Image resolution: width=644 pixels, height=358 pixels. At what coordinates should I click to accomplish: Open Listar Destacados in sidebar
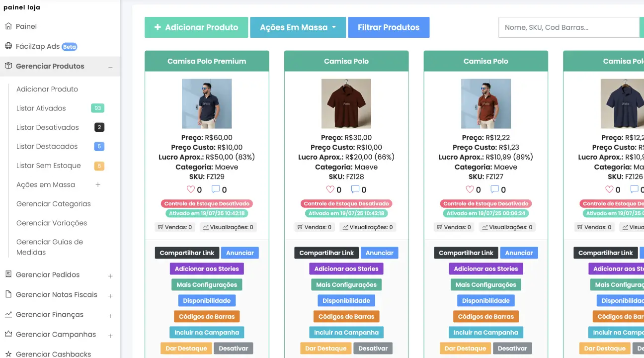click(47, 146)
